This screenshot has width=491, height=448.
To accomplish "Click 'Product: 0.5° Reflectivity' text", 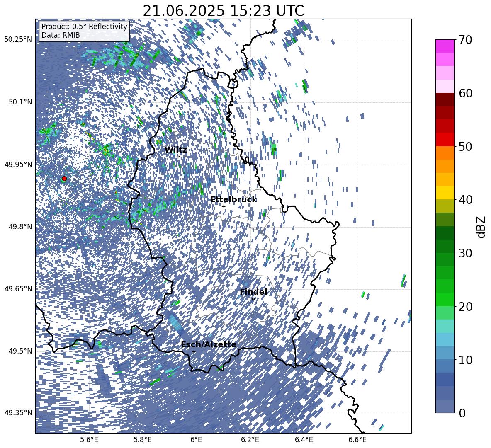I will point(84,27).
